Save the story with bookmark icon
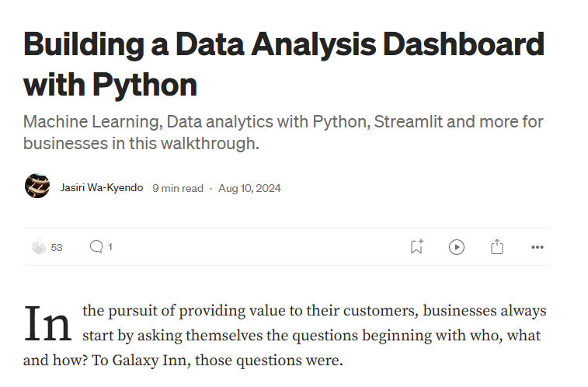The image size is (588, 387). pos(416,247)
